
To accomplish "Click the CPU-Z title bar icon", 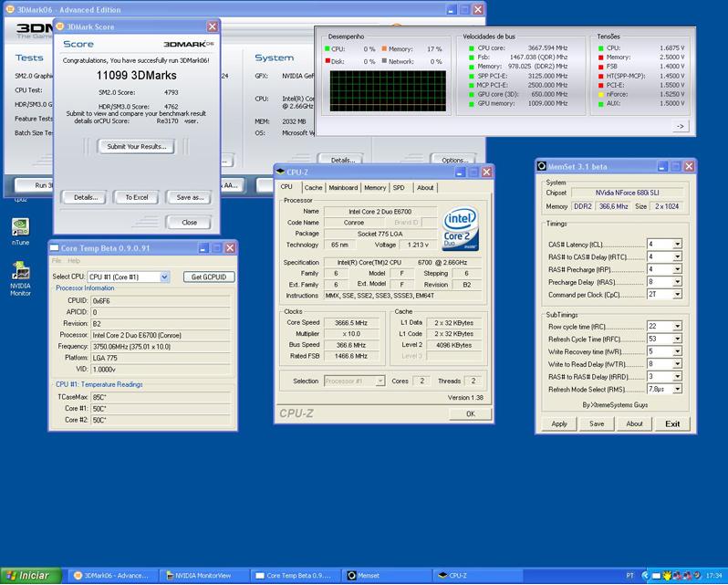I will click(x=280, y=172).
